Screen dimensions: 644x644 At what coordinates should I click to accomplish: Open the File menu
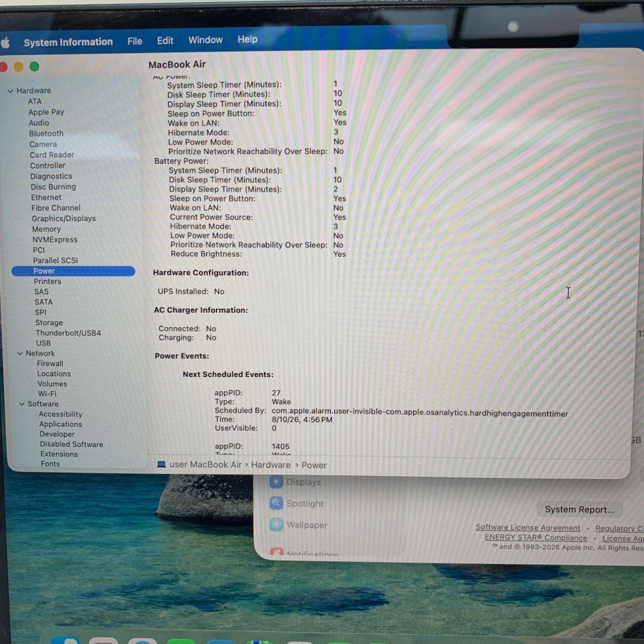[135, 41]
